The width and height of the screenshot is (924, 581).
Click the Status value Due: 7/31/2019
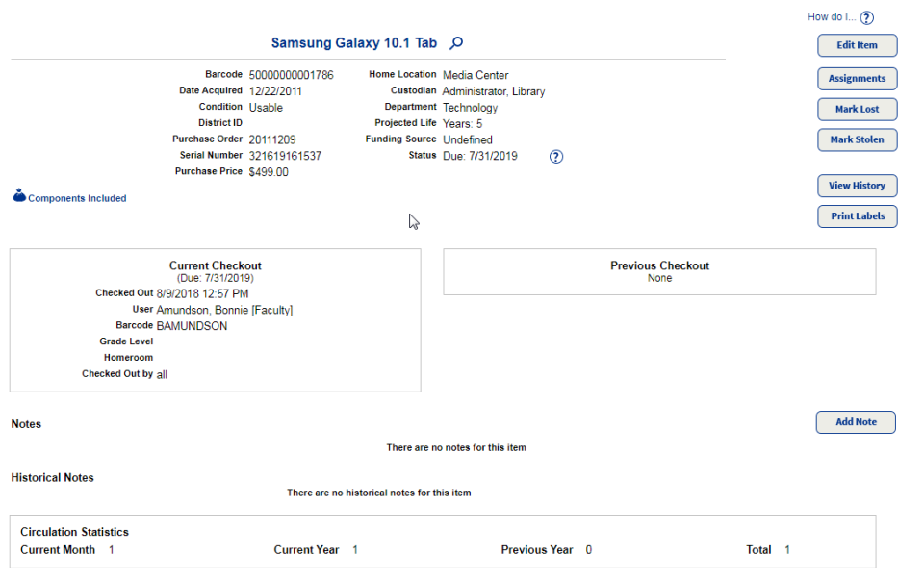point(480,156)
